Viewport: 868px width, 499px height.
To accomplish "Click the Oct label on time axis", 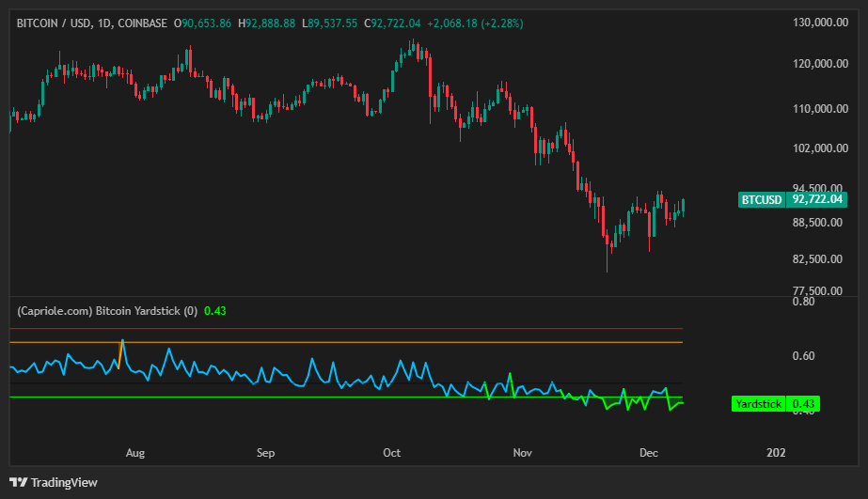I will click(x=392, y=453).
